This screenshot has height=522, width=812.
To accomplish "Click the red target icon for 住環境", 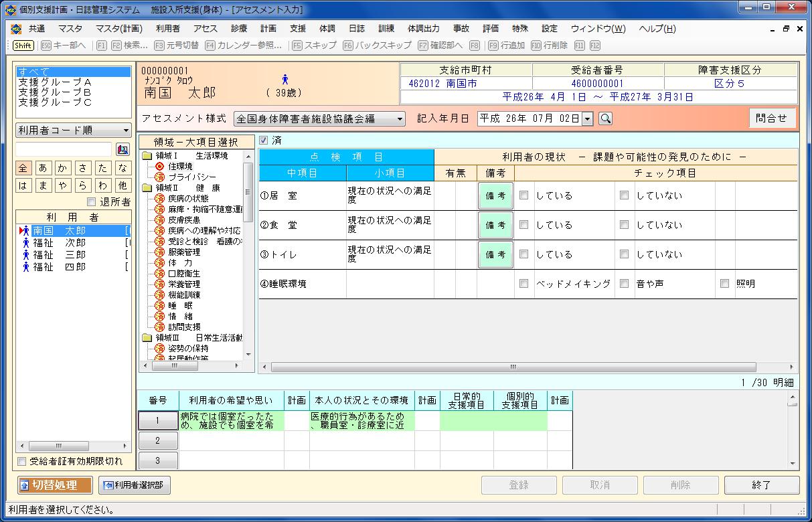I will click(159, 167).
